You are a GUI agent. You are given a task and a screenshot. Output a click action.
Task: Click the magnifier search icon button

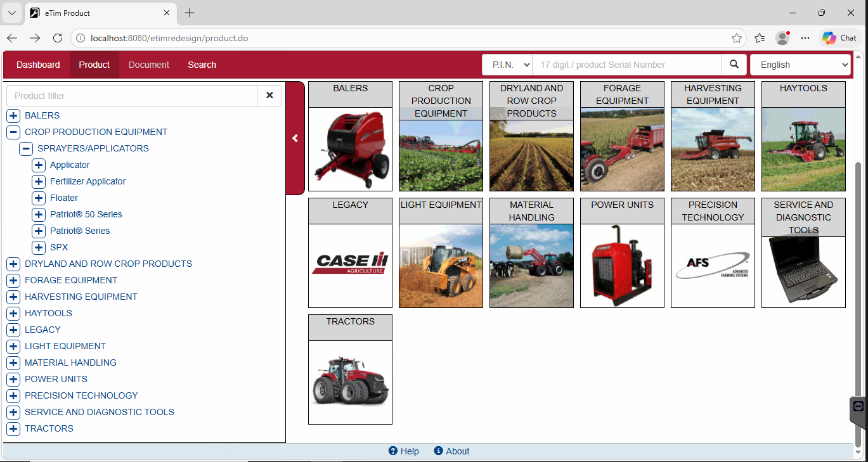pyautogui.click(x=734, y=65)
